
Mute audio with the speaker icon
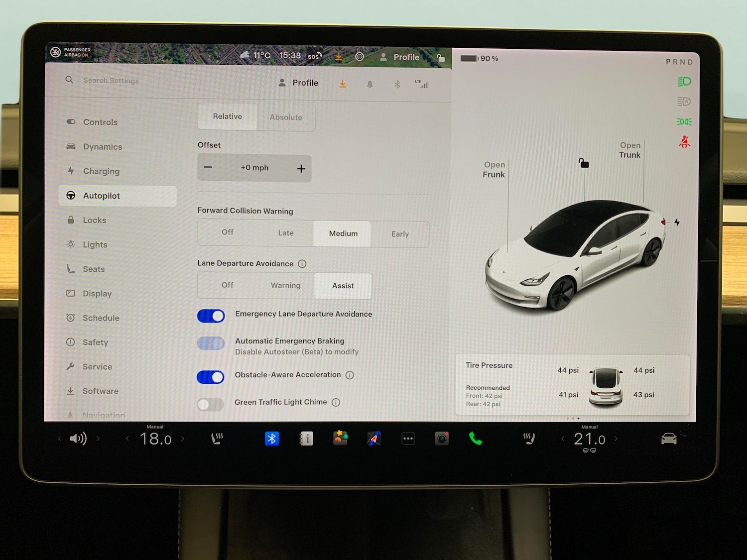coord(78,439)
